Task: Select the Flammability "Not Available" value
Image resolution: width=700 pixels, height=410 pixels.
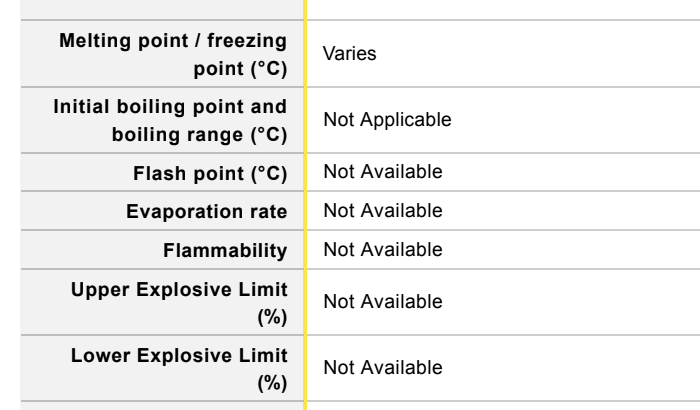Action: pos(382,248)
